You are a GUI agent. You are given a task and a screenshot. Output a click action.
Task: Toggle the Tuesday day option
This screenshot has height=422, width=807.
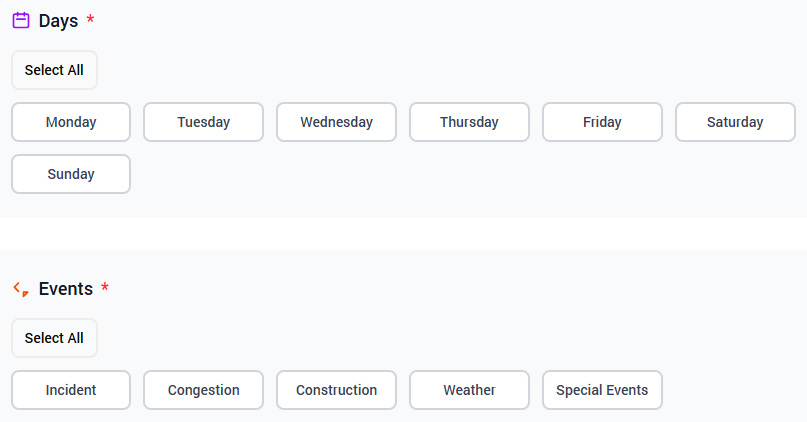click(203, 122)
